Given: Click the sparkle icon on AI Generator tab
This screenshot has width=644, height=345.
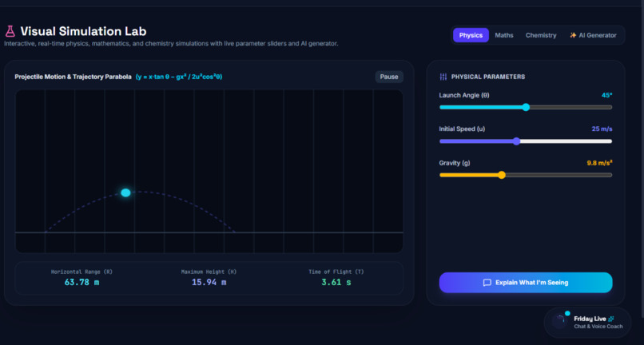Looking at the screenshot, I should 573,35.
